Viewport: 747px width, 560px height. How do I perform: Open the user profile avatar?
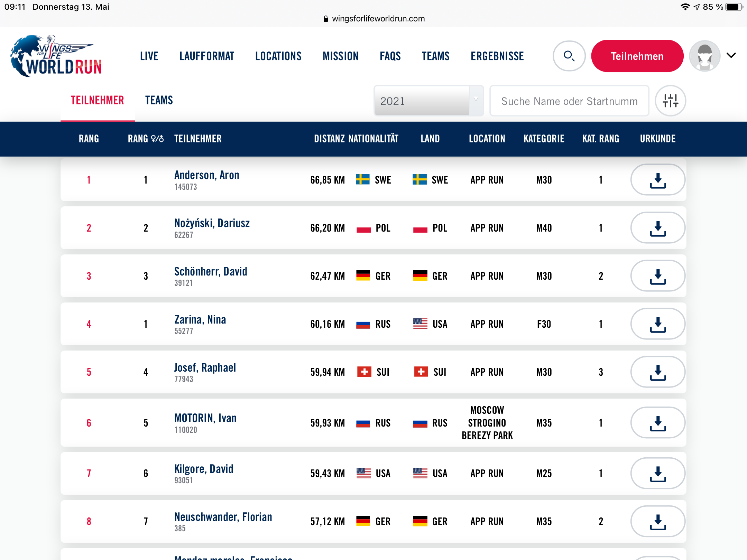click(x=704, y=56)
